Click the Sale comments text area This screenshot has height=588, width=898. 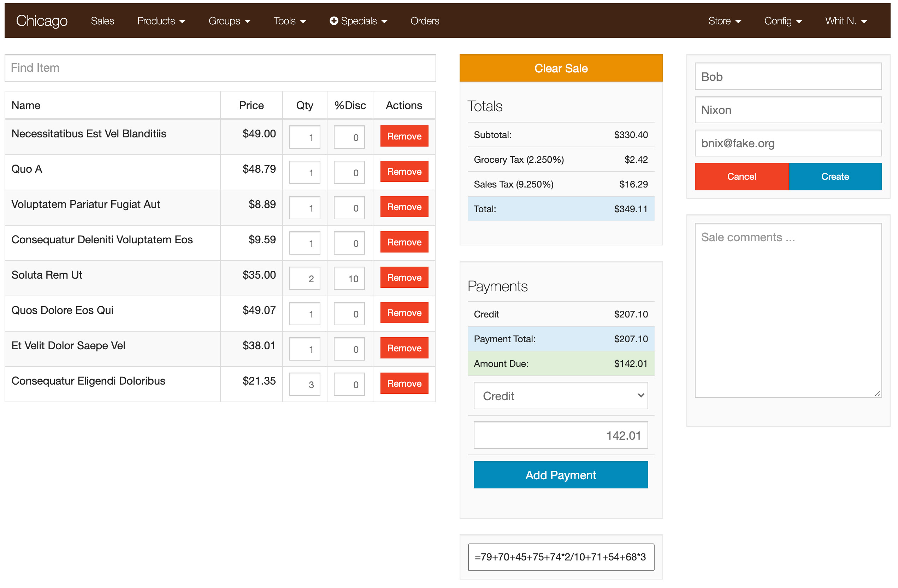(788, 310)
